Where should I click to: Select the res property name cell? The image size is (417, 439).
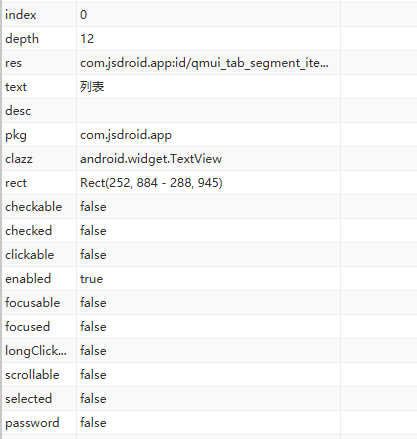[39, 63]
